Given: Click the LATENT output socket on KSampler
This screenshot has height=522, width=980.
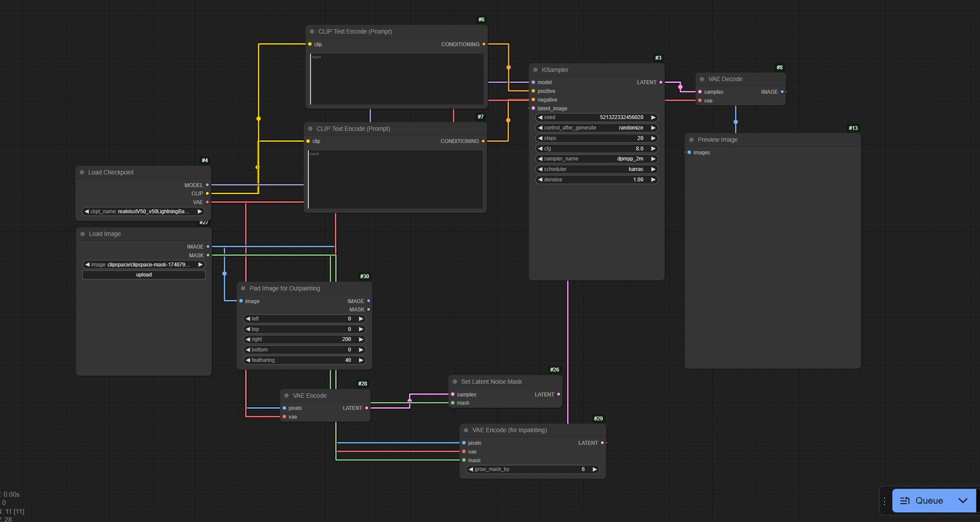Looking at the screenshot, I should (661, 82).
